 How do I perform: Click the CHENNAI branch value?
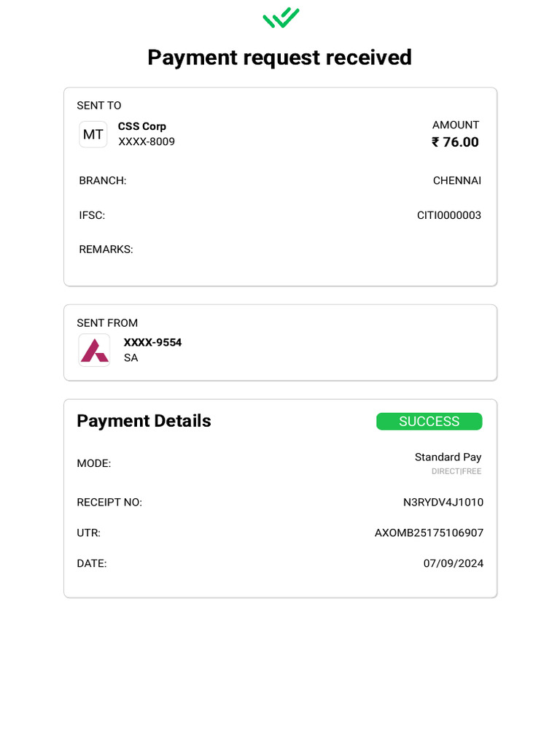tap(457, 180)
